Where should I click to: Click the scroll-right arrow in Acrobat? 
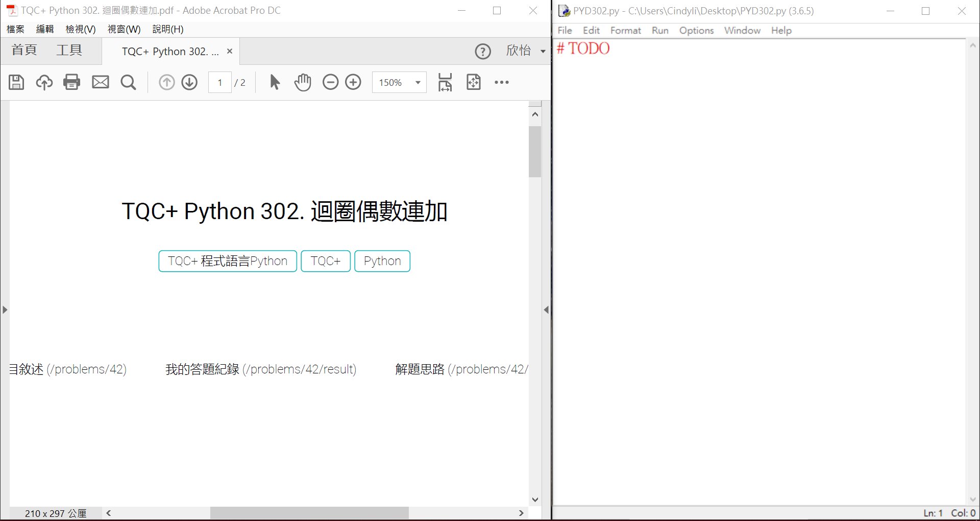(x=521, y=513)
